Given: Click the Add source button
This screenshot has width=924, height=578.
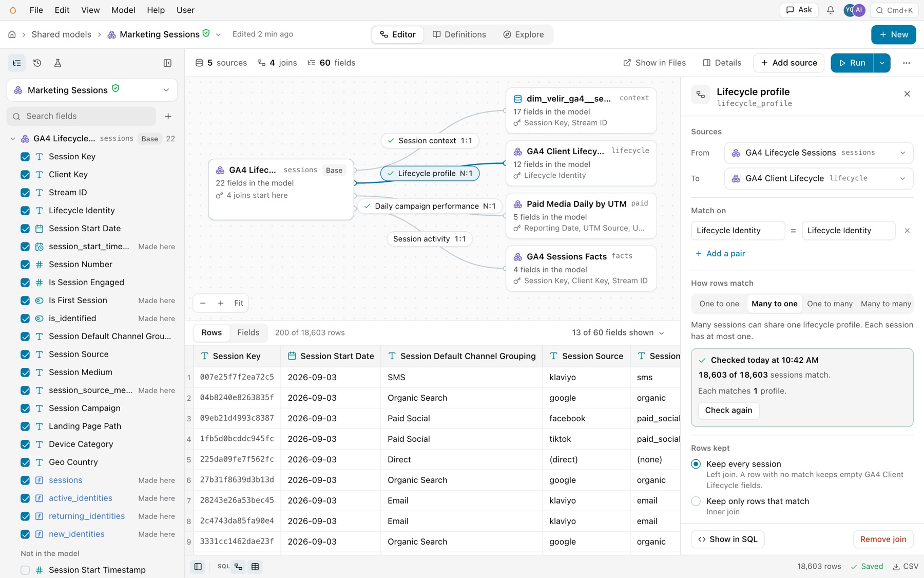Looking at the screenshot, I should point(788,63).
